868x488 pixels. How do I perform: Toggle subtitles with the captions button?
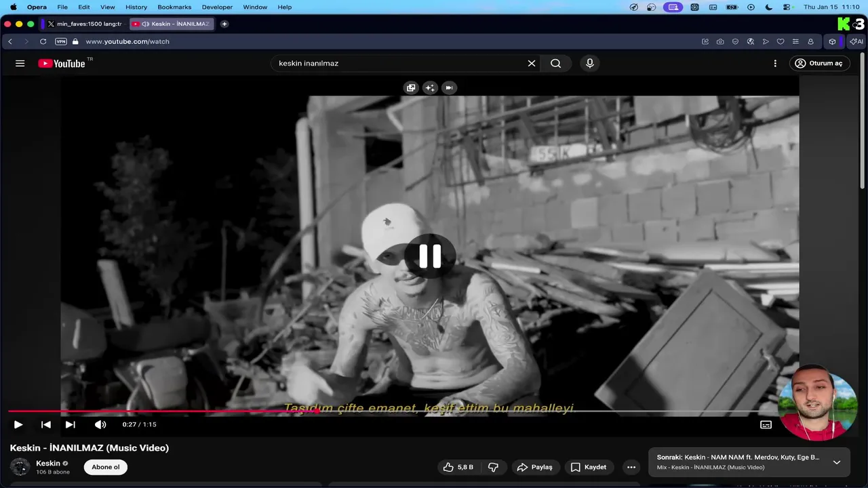[766, 424]
